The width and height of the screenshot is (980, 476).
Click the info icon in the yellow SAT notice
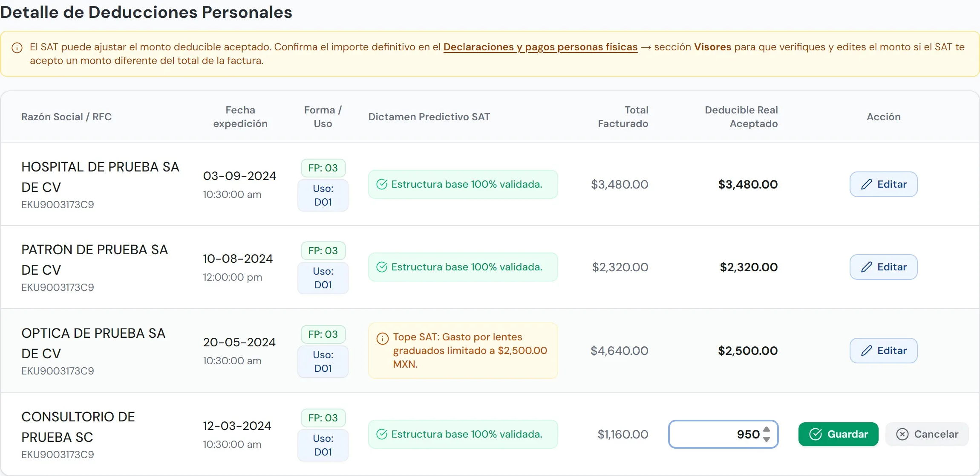[17, 48]
